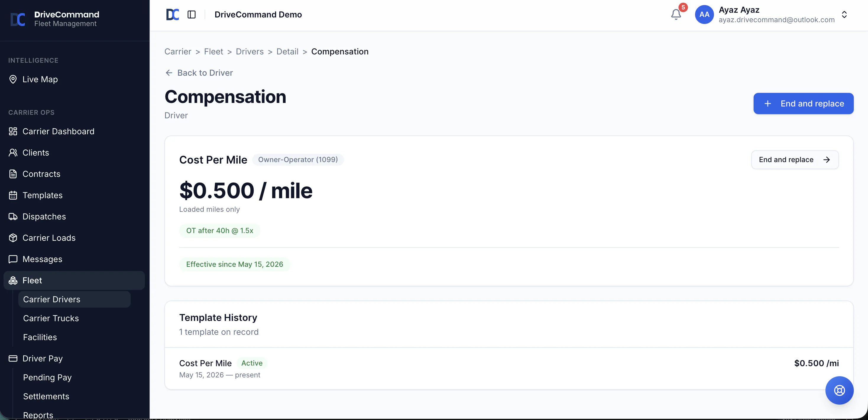
Task: Click the DC logo in top bar
Action: click(x=173, y=14)
